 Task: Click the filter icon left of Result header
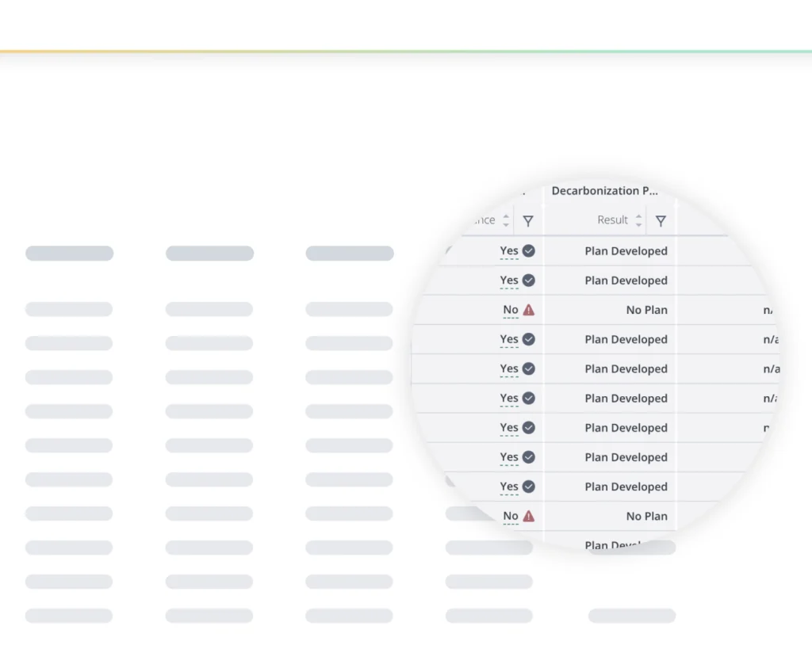pos(528,221)
